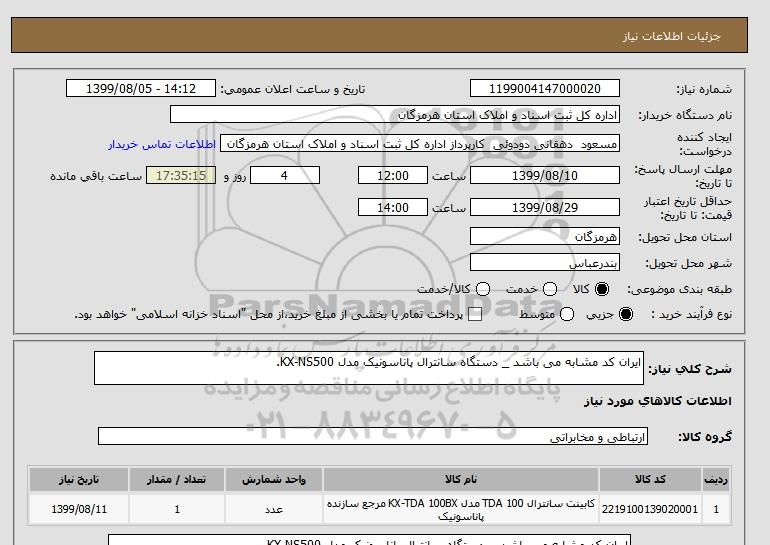The width and height of the screenshot is (770, 545).
Task: Toggle the Islamic treasury bonds payment checkbox
Action: tap(475, 314)
